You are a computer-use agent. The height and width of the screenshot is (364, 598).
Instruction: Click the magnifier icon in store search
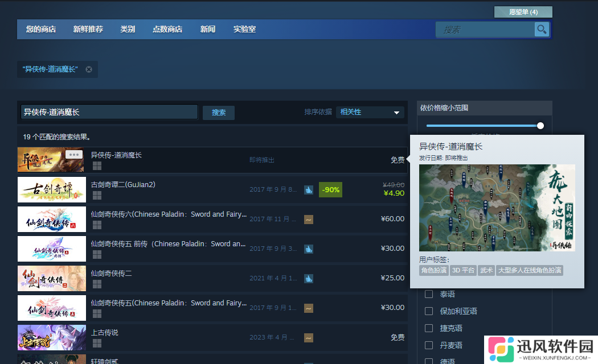pyautogui.click(x=542, y=30)
